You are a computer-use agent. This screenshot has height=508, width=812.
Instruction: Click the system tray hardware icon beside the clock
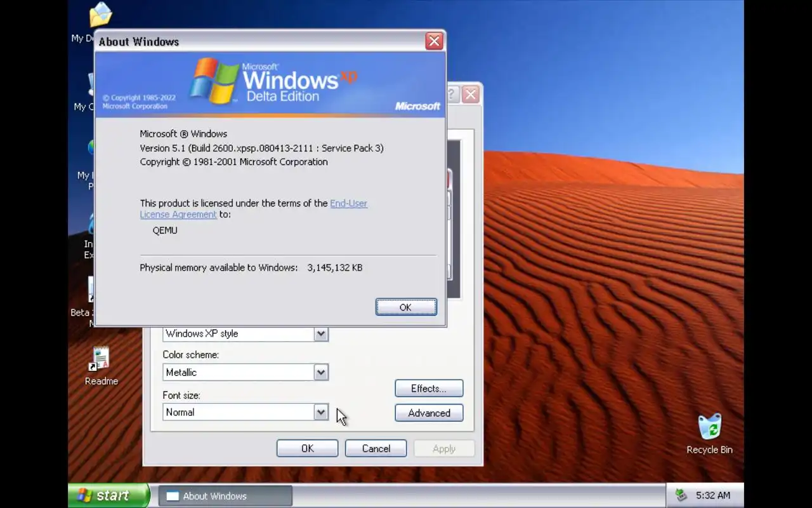click(x=681, y=495)
